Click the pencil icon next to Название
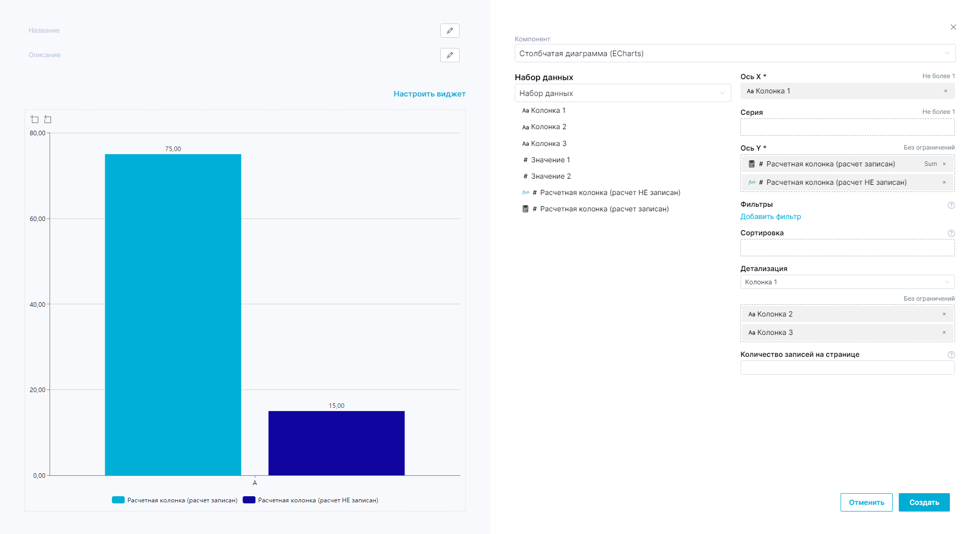 click(449, 31)
